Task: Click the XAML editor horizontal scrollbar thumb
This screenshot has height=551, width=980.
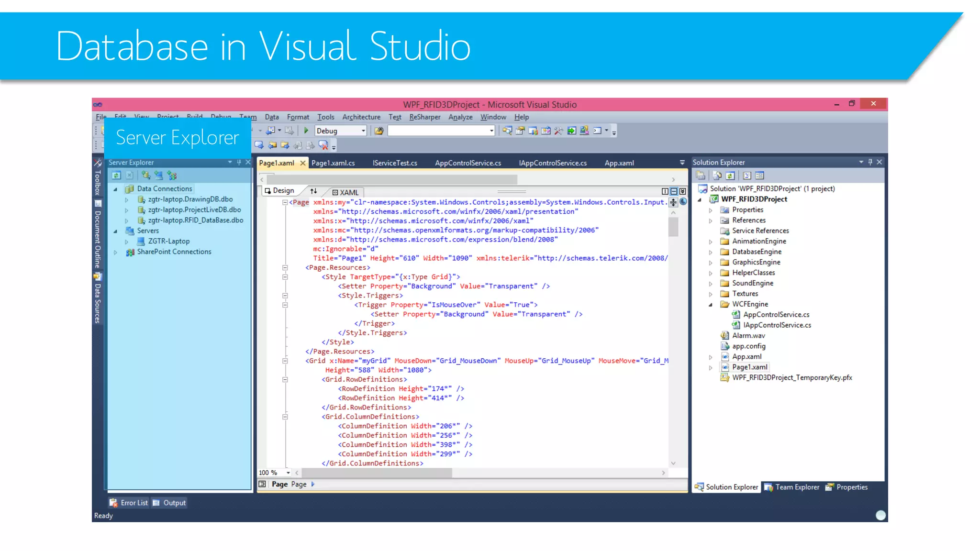Action: pos(377,473)
